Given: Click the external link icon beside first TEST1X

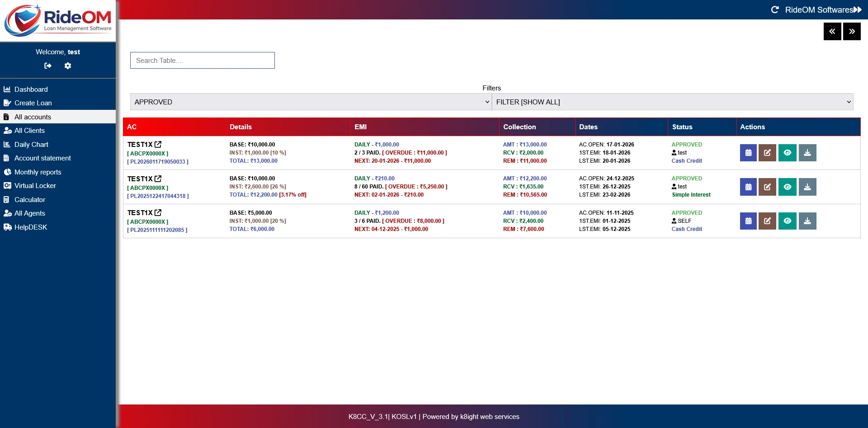Looking at the screenshot, I should (158, 144).
